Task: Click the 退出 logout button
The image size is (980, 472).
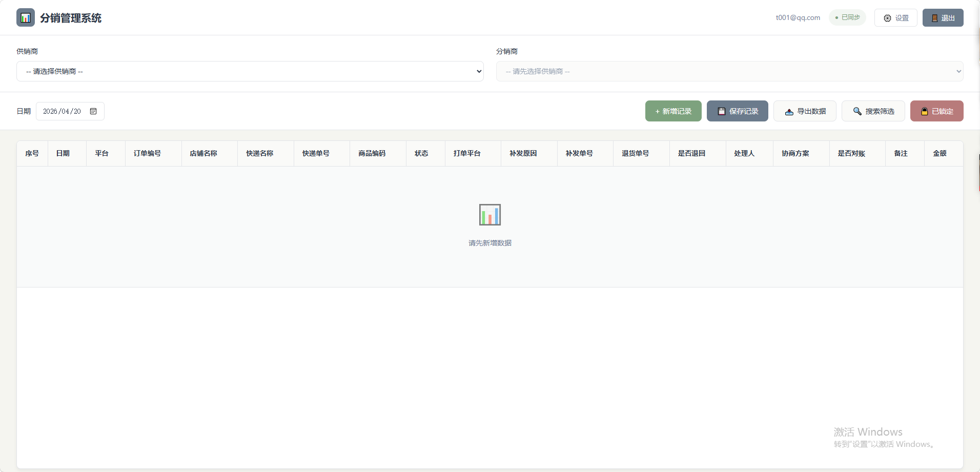Action: pyautogui.click(x=943, y=18)
